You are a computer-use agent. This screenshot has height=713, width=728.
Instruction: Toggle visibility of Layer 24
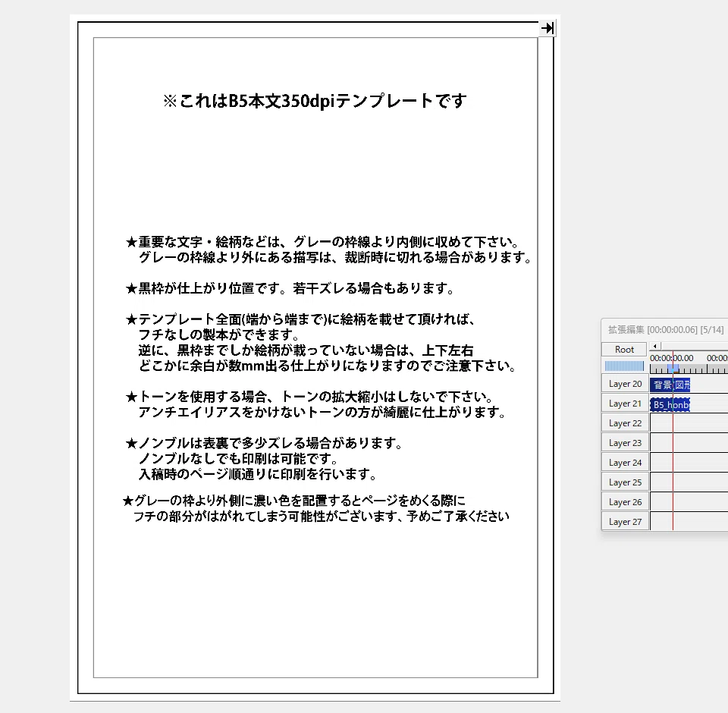(x=625, y=463)
